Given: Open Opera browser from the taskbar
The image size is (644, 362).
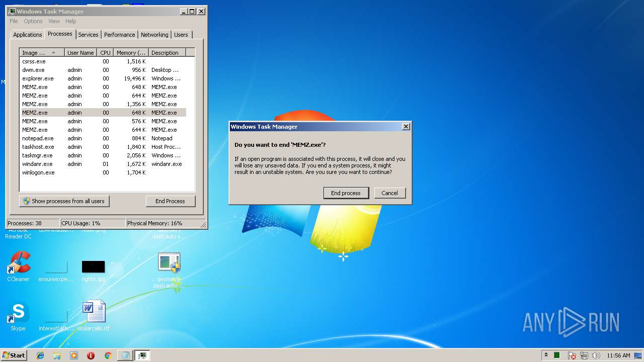Looking at the screenshot, I should coord(91,355).
